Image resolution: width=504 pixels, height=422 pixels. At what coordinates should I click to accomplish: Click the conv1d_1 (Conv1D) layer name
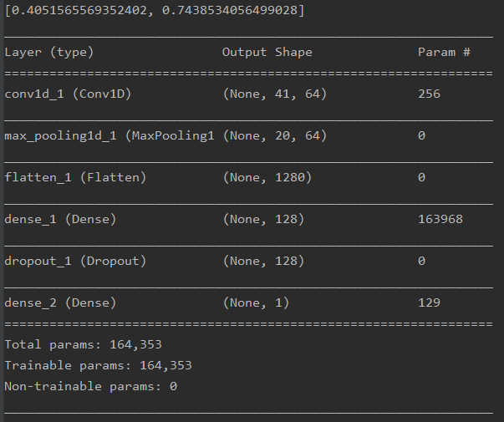pyautogui.click(x=68, y=94)
